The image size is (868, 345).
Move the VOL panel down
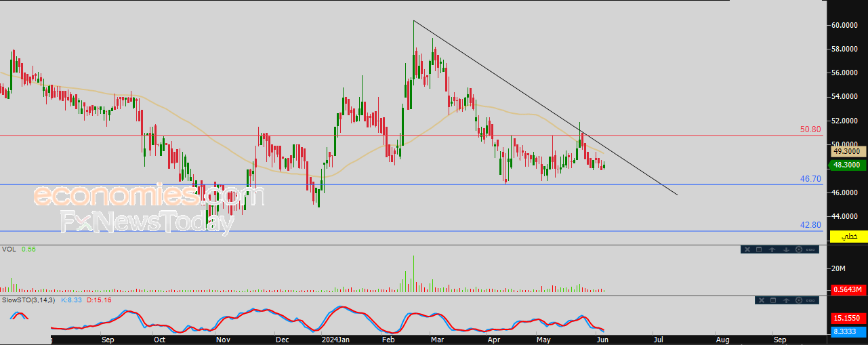point(786,249)
